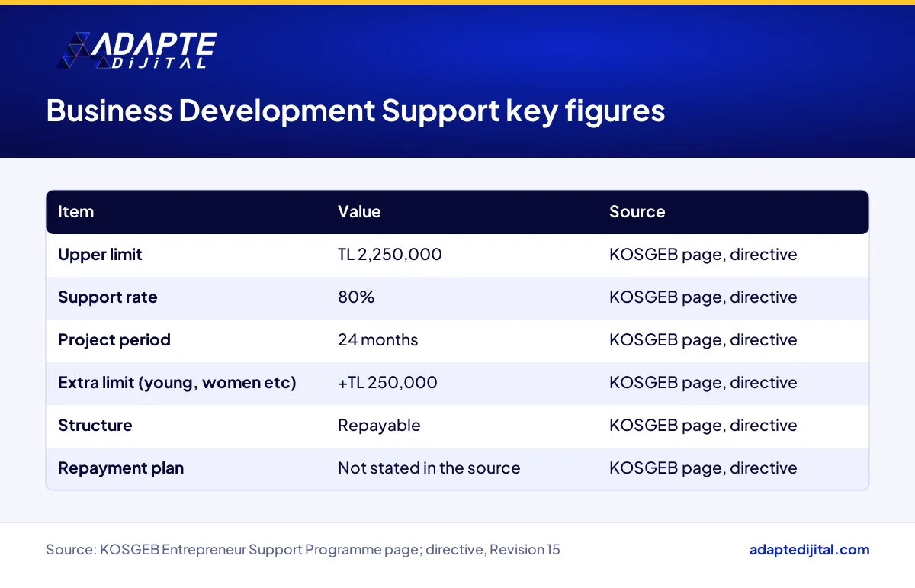Select the value '24 months'
The image size is (915, 588).
(x=378, y=340)
